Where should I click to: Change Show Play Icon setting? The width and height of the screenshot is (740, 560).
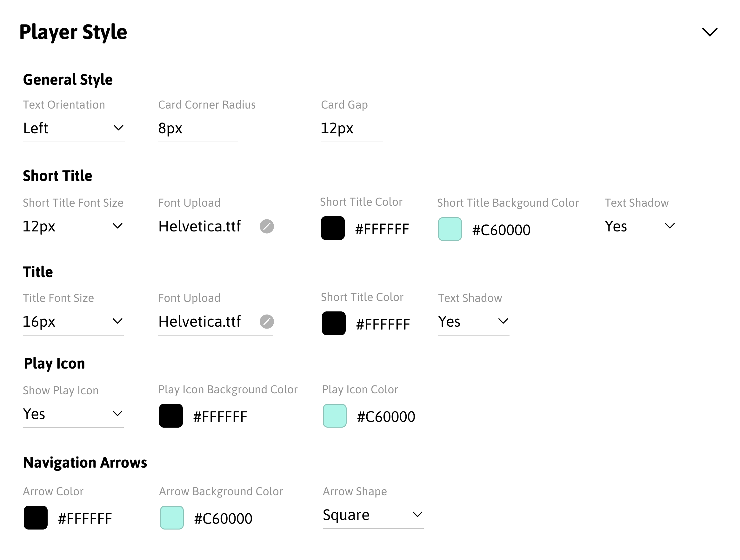click(73, 414)
